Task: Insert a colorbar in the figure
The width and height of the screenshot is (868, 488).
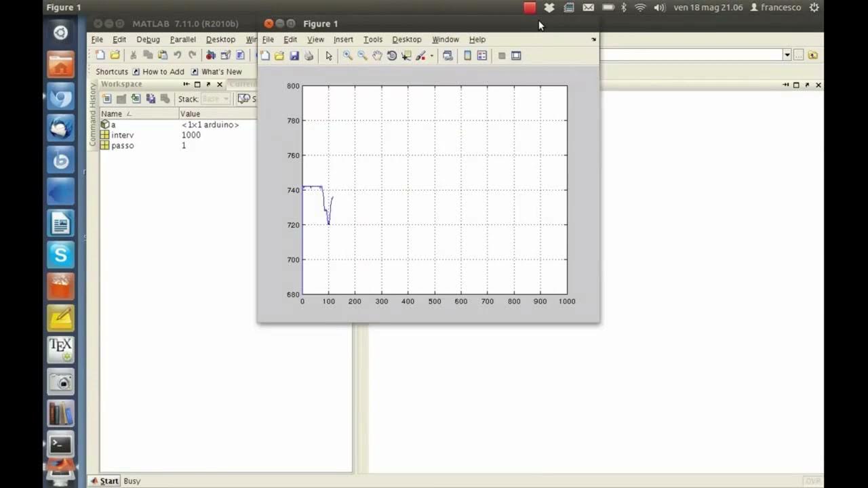Action: (x=467, y=56)
